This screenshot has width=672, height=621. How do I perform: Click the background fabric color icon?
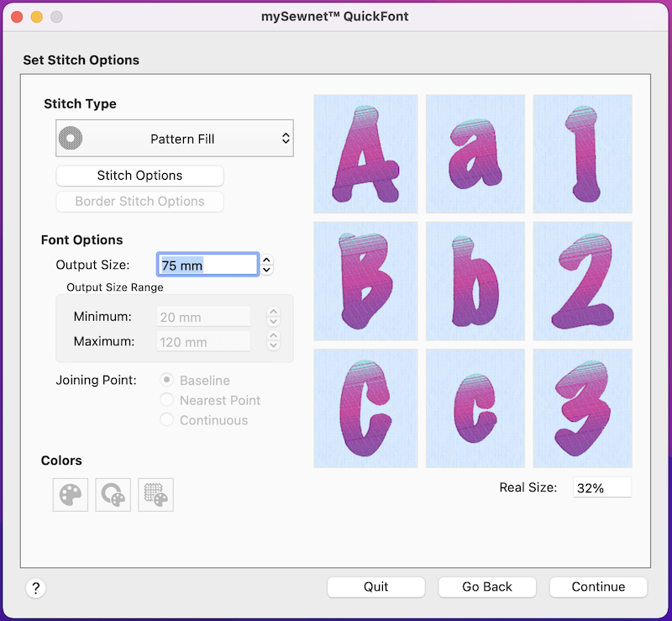tap(155, 495)
